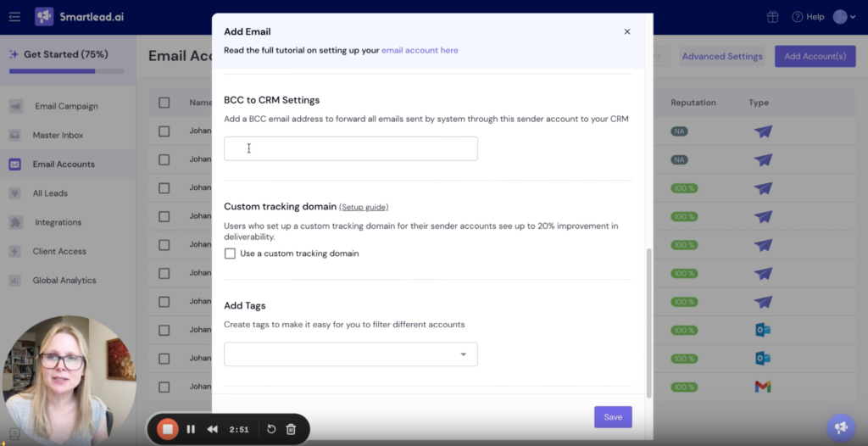Open the hamburger menu icon
This screenshot has width=868, height=446.
point(14,17)
